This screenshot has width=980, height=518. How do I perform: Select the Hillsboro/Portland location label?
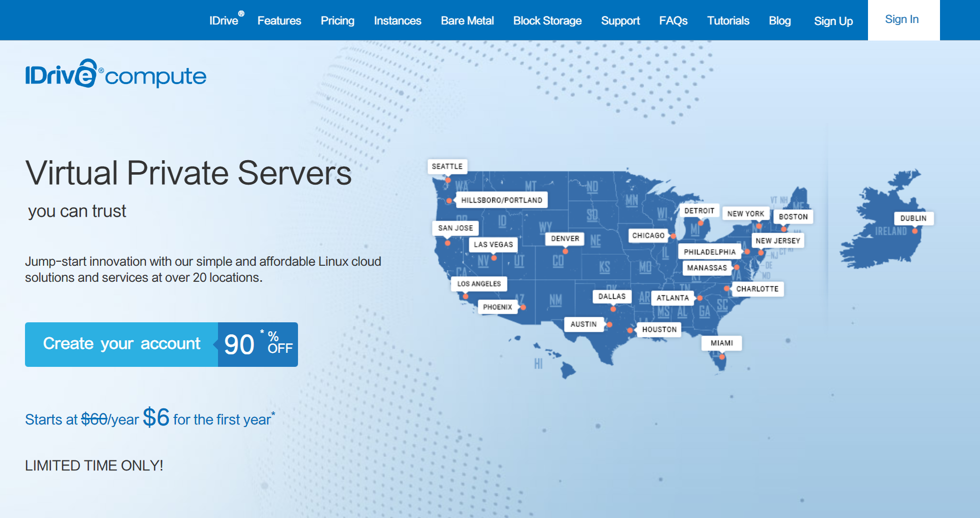(x=501, y=200)
